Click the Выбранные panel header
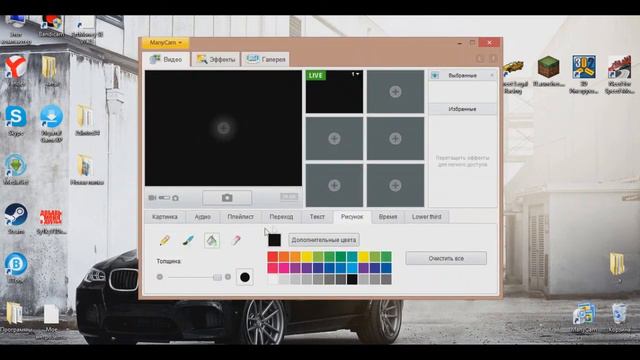 coord(462,76)
